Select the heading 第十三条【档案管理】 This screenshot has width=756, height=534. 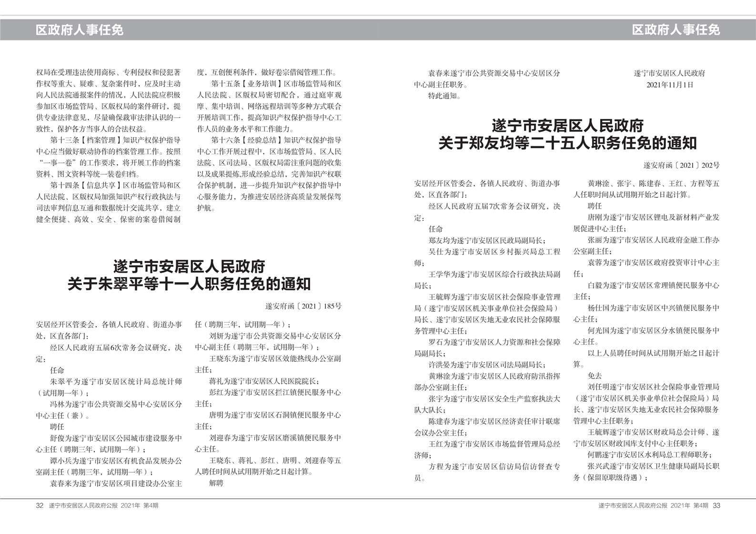(x=83, y=140)
